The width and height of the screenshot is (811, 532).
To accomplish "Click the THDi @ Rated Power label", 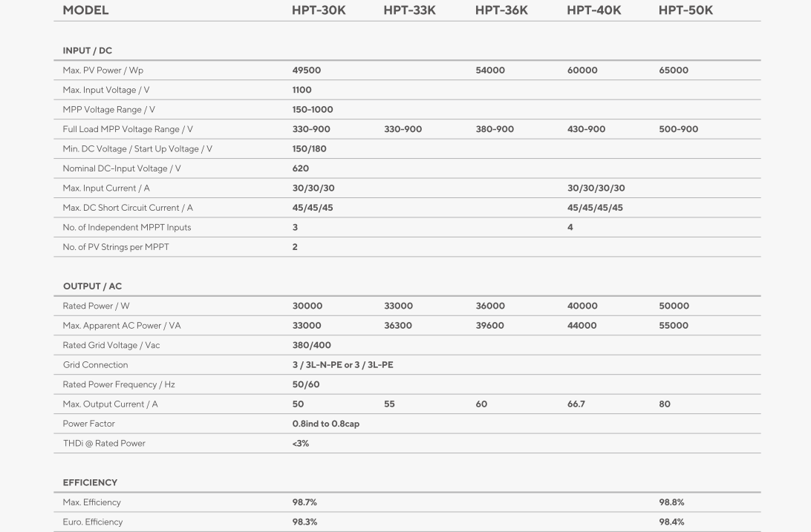I will click(104, 444).
